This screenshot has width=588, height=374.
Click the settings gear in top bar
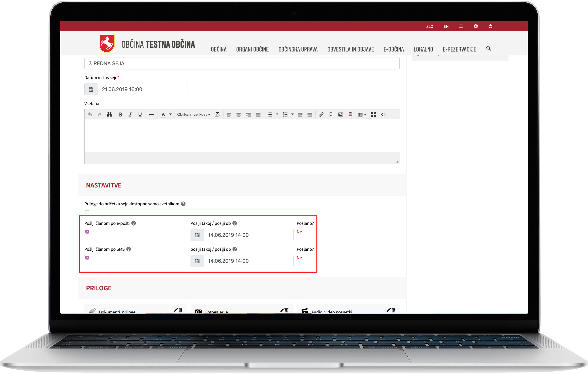pos(475,26)
